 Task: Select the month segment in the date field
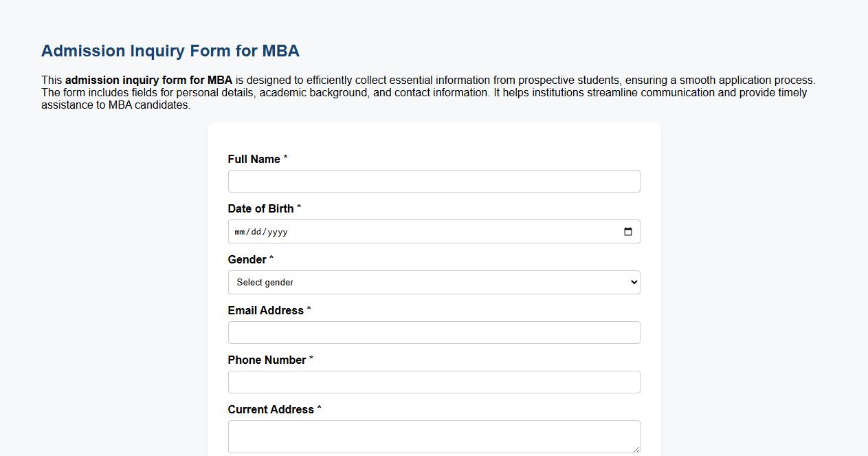pyautogui.click(x=241, y=232)
